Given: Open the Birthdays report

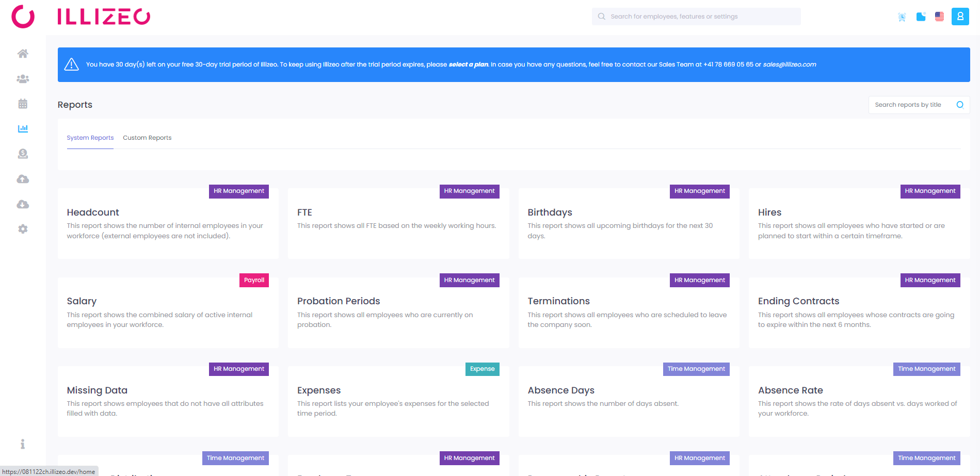Looking at the screenshot, I should pos(629,223).
